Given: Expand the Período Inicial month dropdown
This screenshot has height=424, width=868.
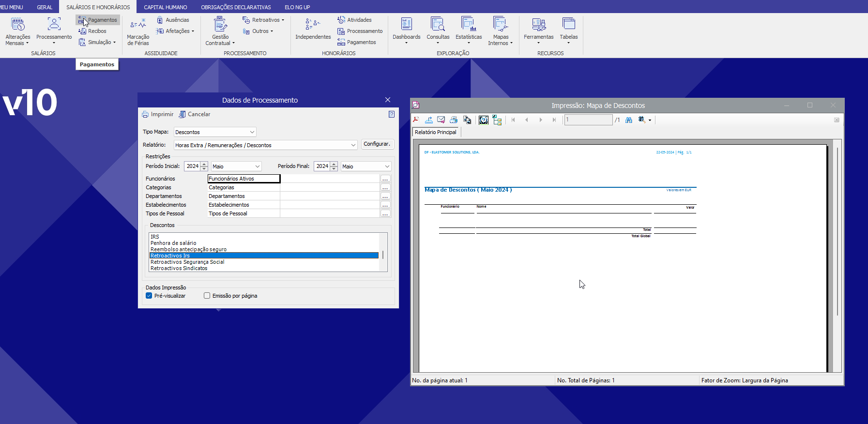Looking at the screenshot, I should 257,167.
